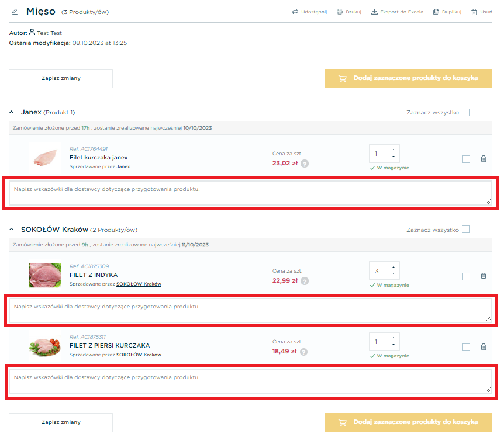The height and width of the screenshot is (441, 504).
Task: Click the FILET Z INDYKA product thumbnail
Action: coord(45,275)
